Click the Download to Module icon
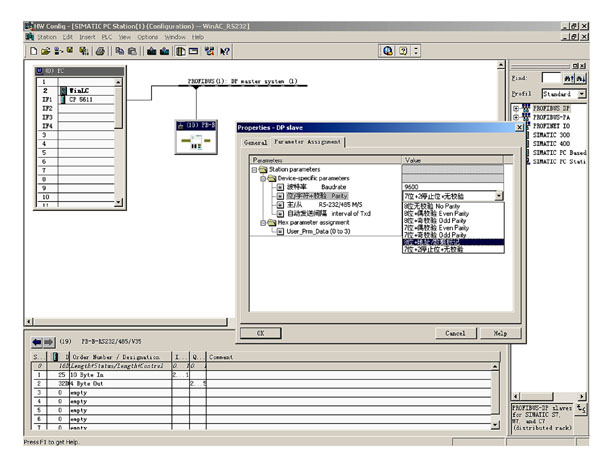 pyautogui.click(x=152, y=51)
